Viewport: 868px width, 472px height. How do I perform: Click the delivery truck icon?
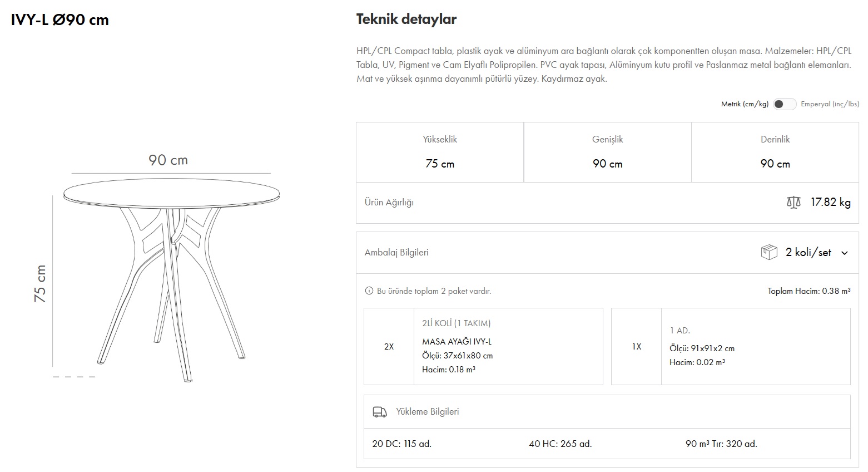380,412
